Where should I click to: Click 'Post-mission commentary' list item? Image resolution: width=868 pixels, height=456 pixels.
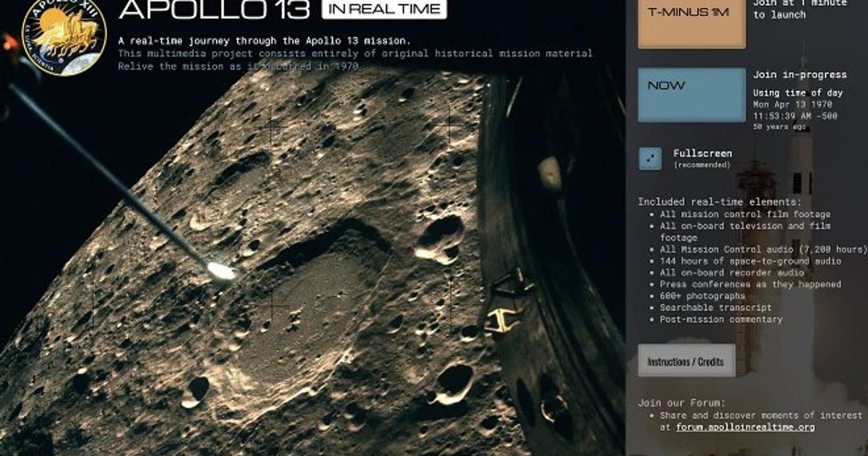click(x=721, y=319)
